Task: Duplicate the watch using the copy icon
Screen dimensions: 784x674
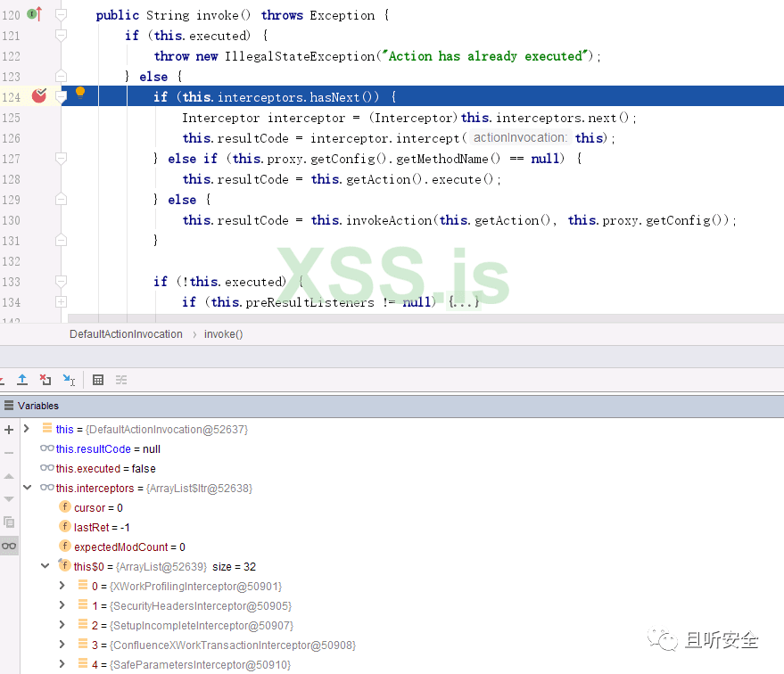Action: 9,522
